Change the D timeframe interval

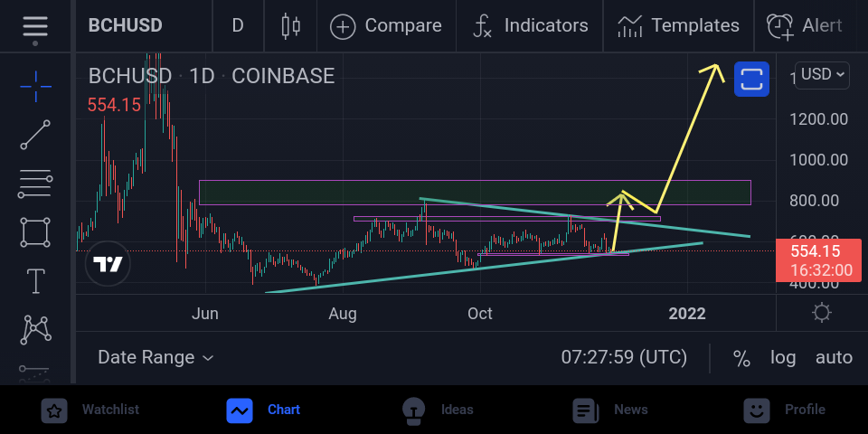(238, 26)
